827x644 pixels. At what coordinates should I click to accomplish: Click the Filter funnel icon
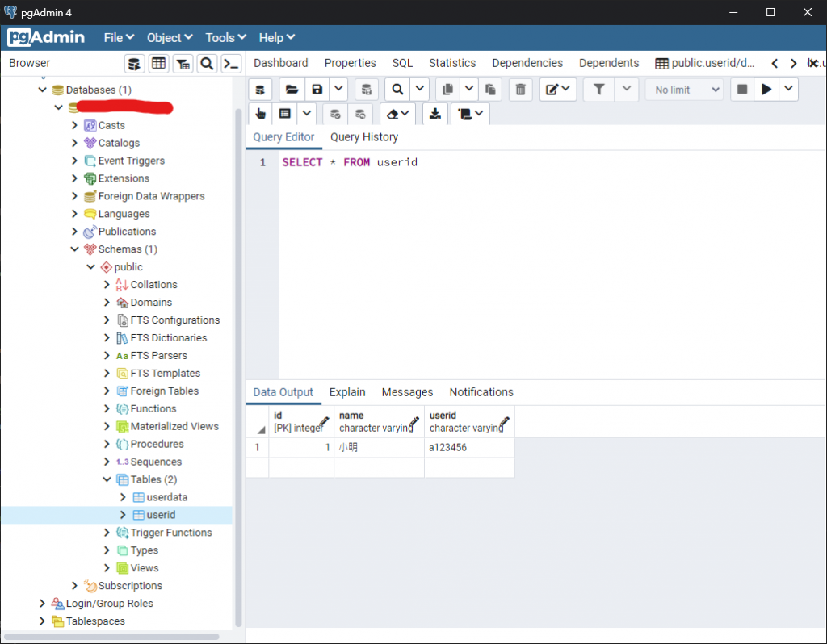[598, 90]
